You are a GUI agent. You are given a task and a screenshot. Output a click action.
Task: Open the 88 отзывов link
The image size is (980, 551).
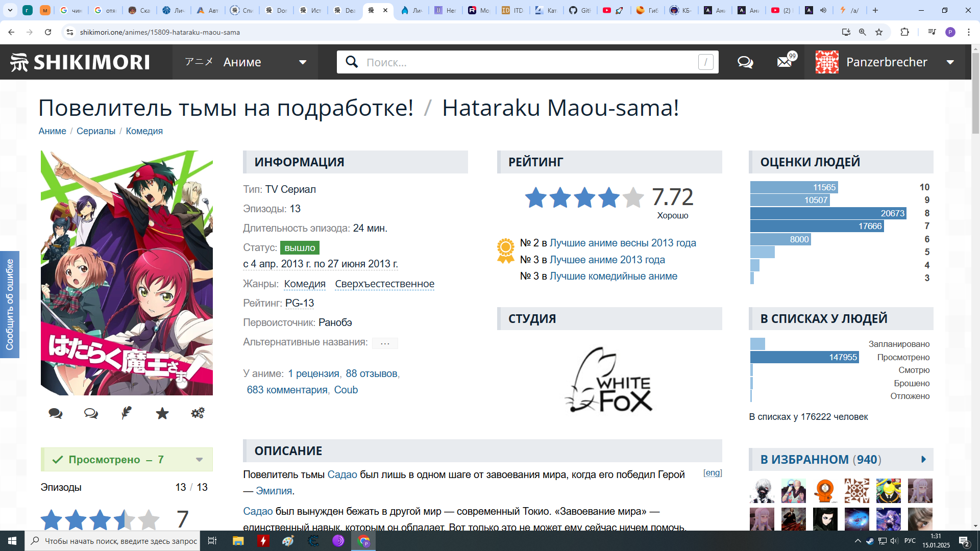point(371,373)
